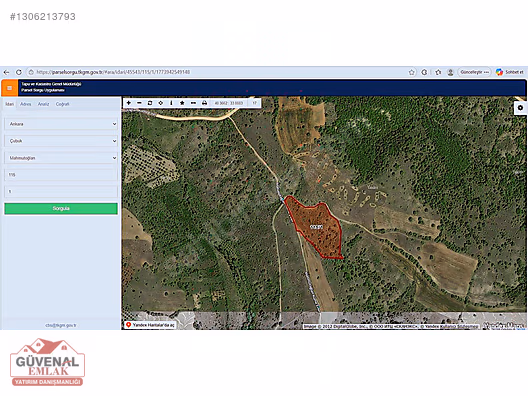The width and height of the screenshot is (528, 396).
Task: Click the green Sorgula button
Action: tap(61, 208)
